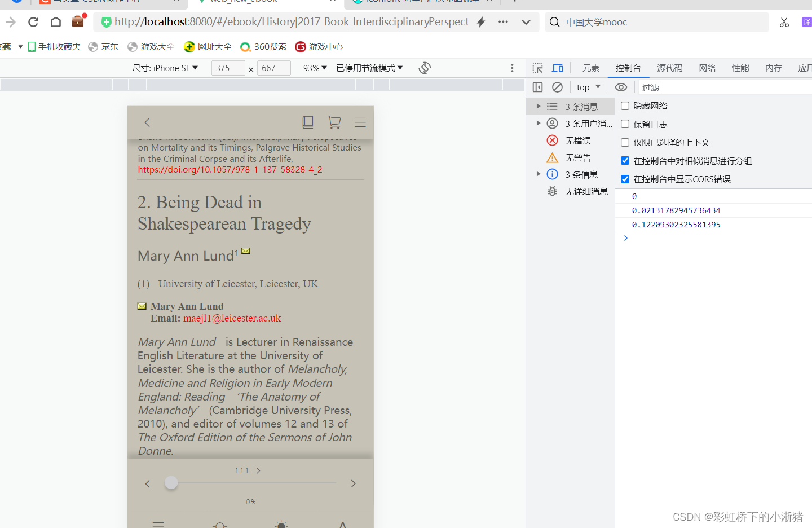Open the 360搜索 bookmark
The height and width of the screenshot is (528, 812).
coord(263,46)
